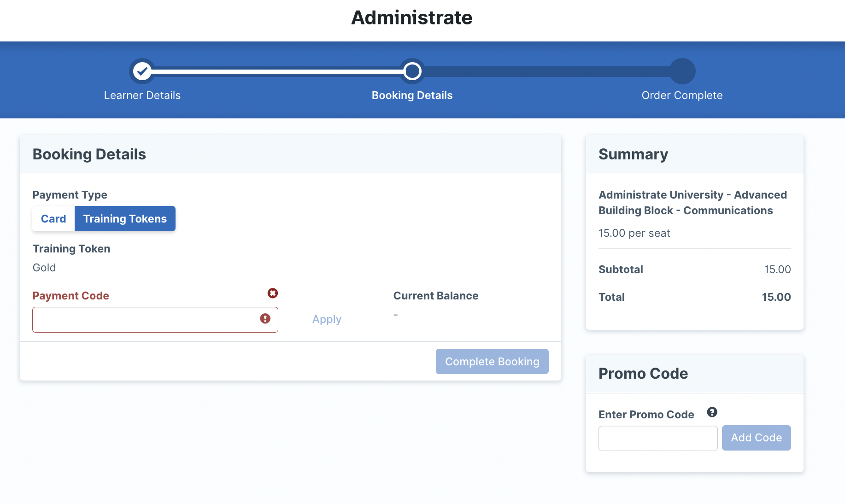The image size is (845, 504).
Task: Click the Booking Details step circle
Action: 412,71
